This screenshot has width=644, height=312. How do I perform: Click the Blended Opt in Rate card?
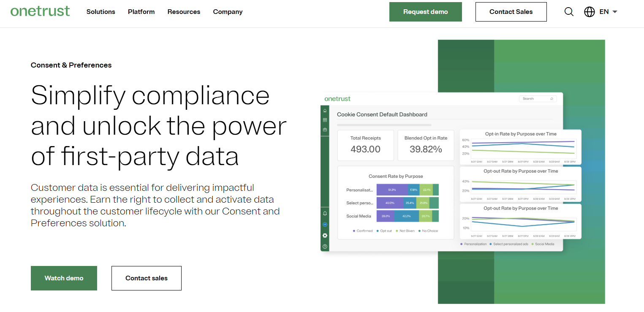(426, 145)
